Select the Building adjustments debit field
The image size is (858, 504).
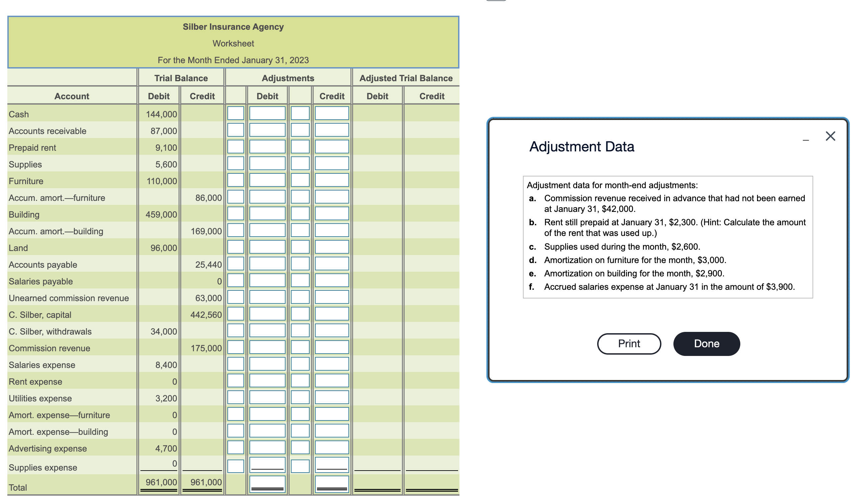(267, 214)
